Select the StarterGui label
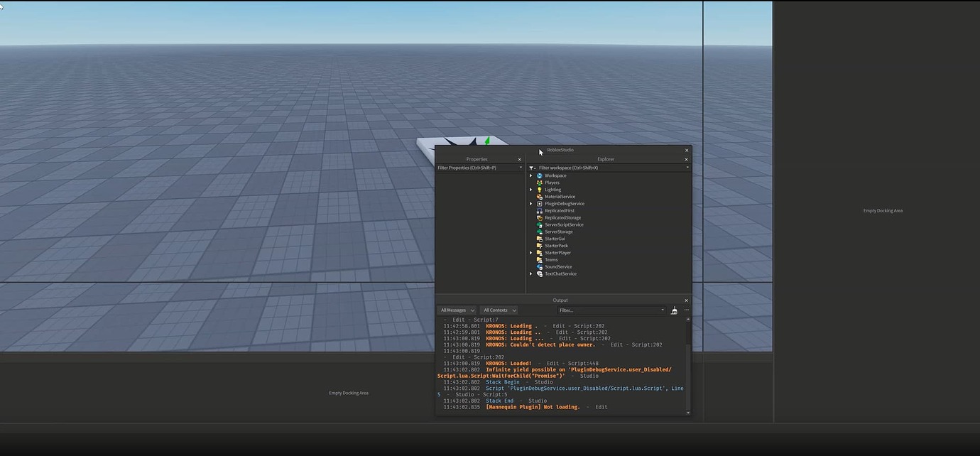980x456 pixels. click(x=555, y=239)
